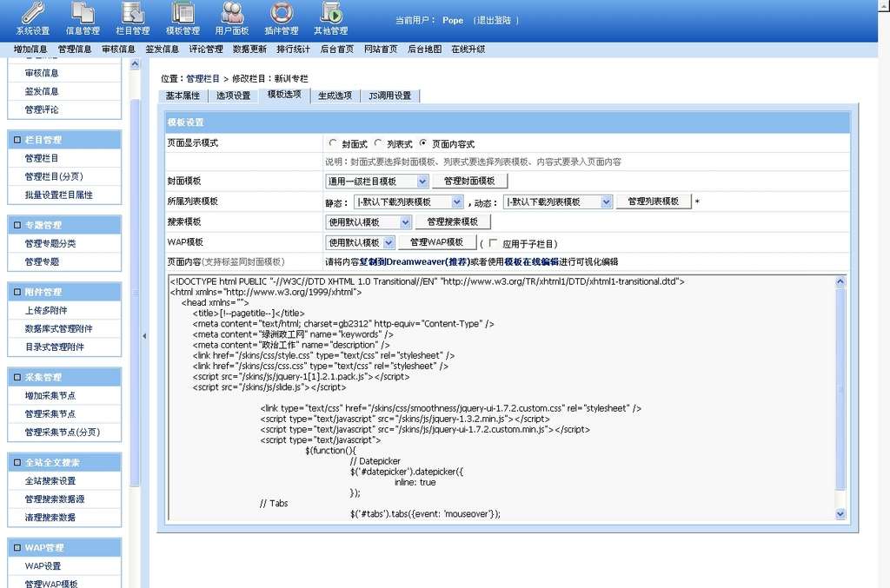This screenshot has width=890, height=588.
Task: Open 管理栏目(分页) in the sidebar
Action: point(54,176)
